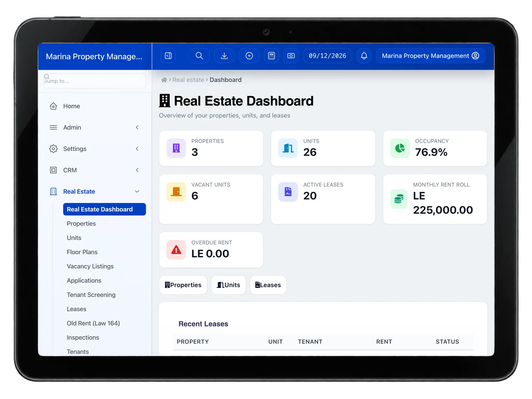532x399 pixels.
Task: Click the Properties shortcut button
Action: 183,285
